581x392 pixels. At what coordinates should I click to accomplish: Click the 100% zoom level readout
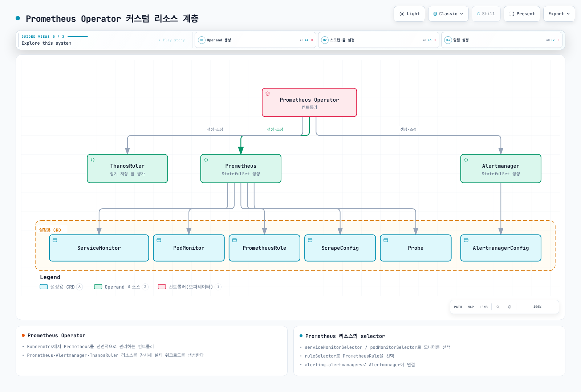tap(537, 307)
